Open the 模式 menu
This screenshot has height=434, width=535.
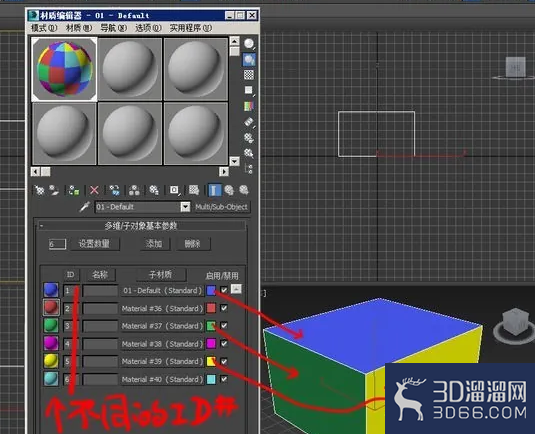44,28
